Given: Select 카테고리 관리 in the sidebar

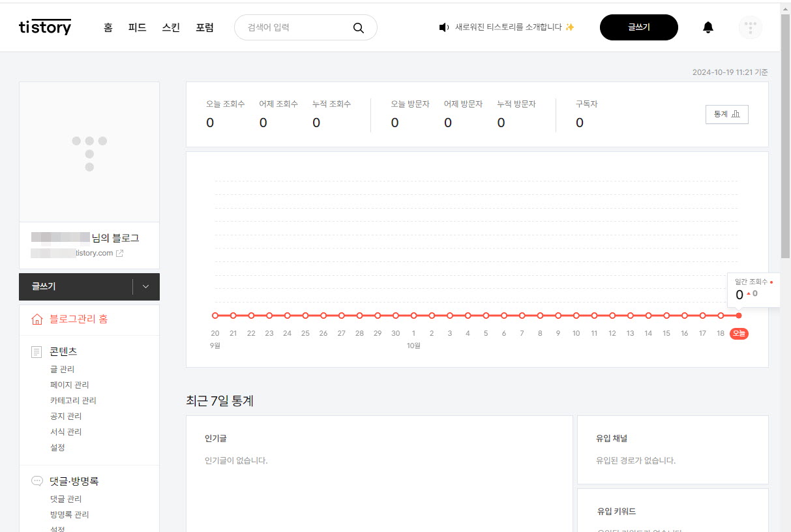Looking at the screenshot, I should click(x=72, y=400).
